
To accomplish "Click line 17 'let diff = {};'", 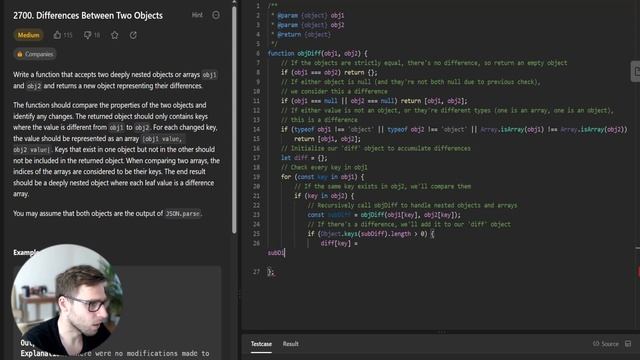I will pyautogui.click(x=304, y=158).
